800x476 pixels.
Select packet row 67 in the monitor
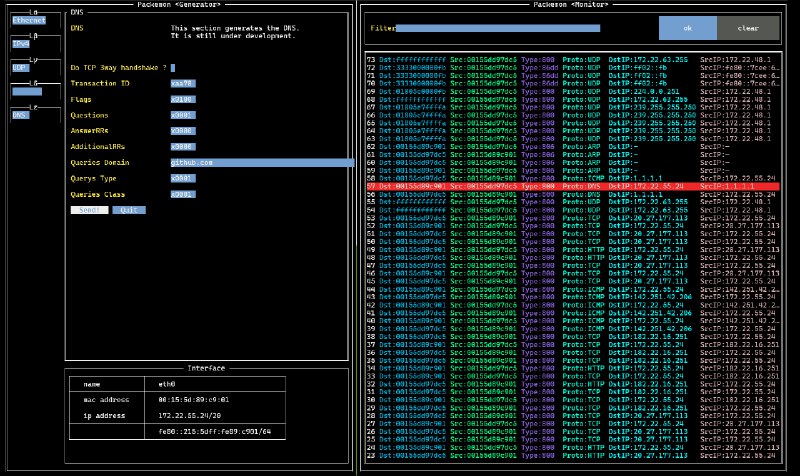click(x=573, y=108)
